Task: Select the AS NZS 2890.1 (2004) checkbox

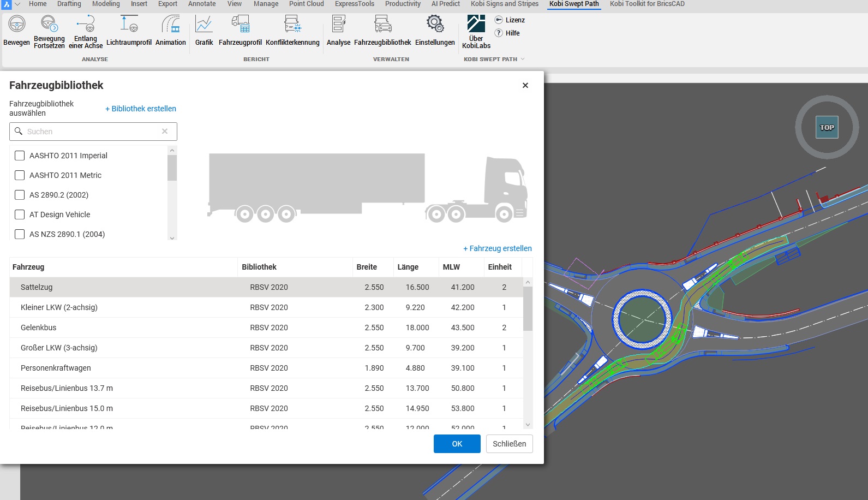Action: [x=20, y=234]
